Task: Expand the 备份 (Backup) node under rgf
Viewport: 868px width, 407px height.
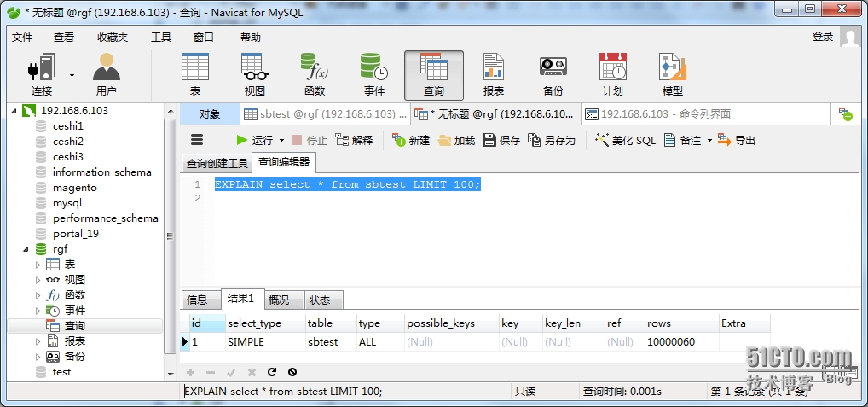Action: click(38, 357)
